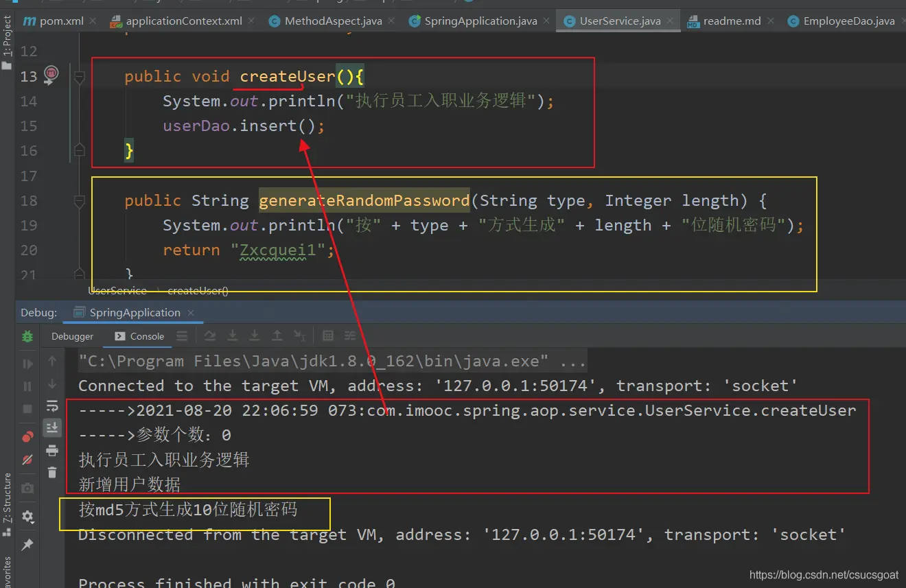Collapse the generateRandomPassword method at line 18

pyautogui.click(x=79, y=201)
